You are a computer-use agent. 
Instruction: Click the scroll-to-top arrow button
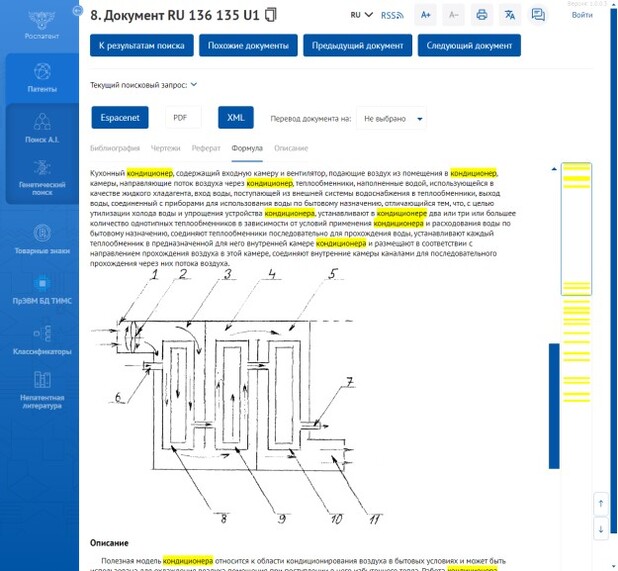tap(601, 503)
